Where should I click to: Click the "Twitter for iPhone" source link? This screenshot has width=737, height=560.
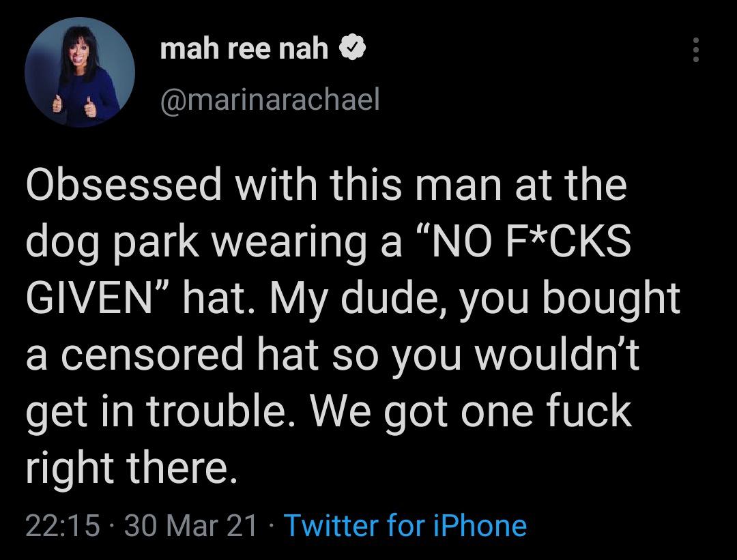[x=405, y=525]
